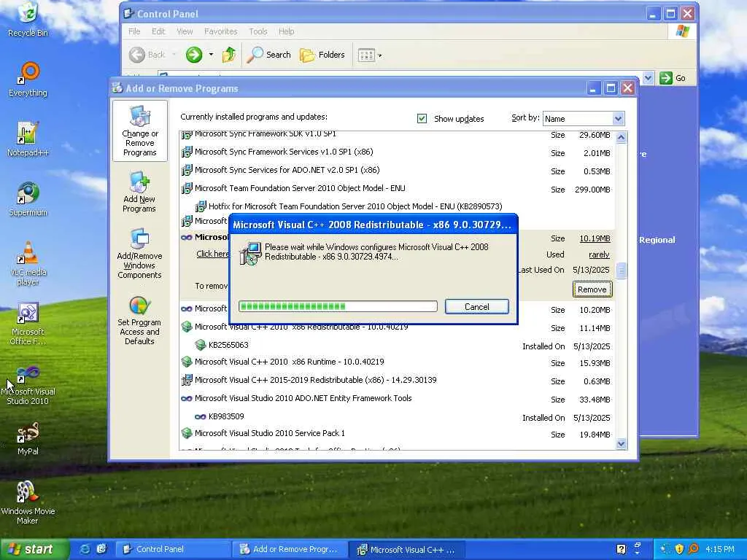Select Microsoft Visual C++ 2015-2019 Redistributable (x86)
The width and height of the screenshot is (747, 560).
(x=397, y=381)
